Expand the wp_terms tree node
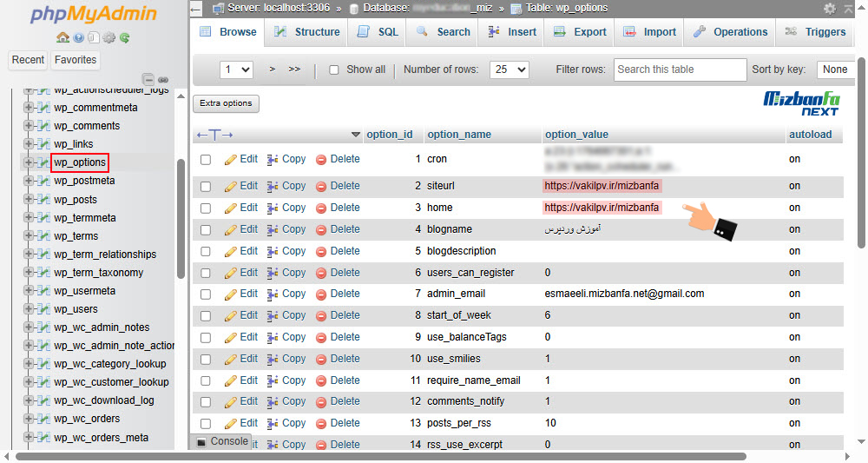 (x=29, y=235)
